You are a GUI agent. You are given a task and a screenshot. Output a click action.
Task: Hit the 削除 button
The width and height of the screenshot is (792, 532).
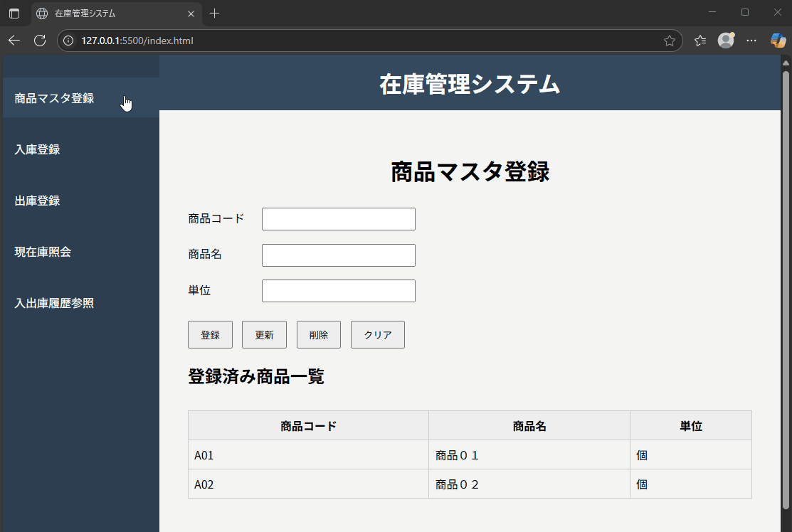[x=319, y=335]
